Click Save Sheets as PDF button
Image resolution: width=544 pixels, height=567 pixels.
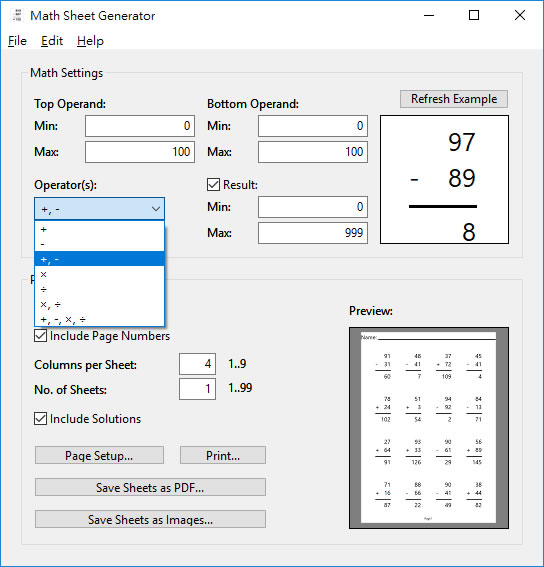[150, 487]
